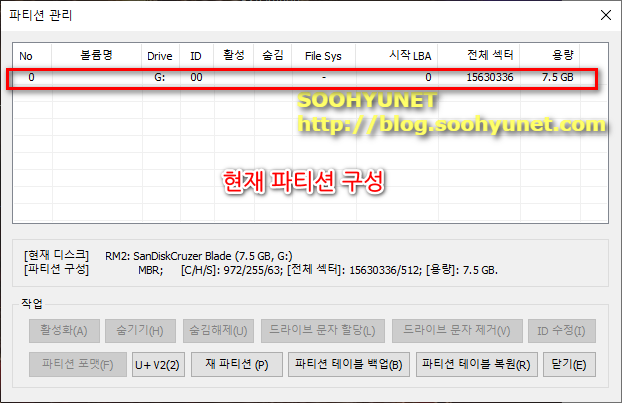Click the 숨기기(H) button
The width and height of the screenshot is (622, 403).
click(140, 331)
